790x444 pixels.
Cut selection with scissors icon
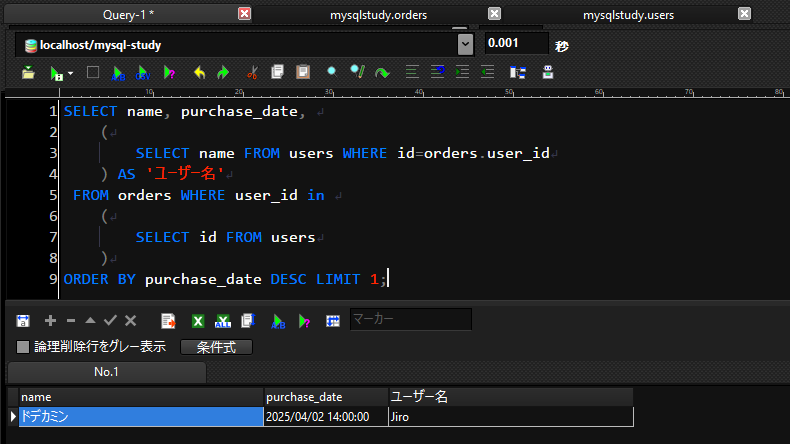point(252,73)
